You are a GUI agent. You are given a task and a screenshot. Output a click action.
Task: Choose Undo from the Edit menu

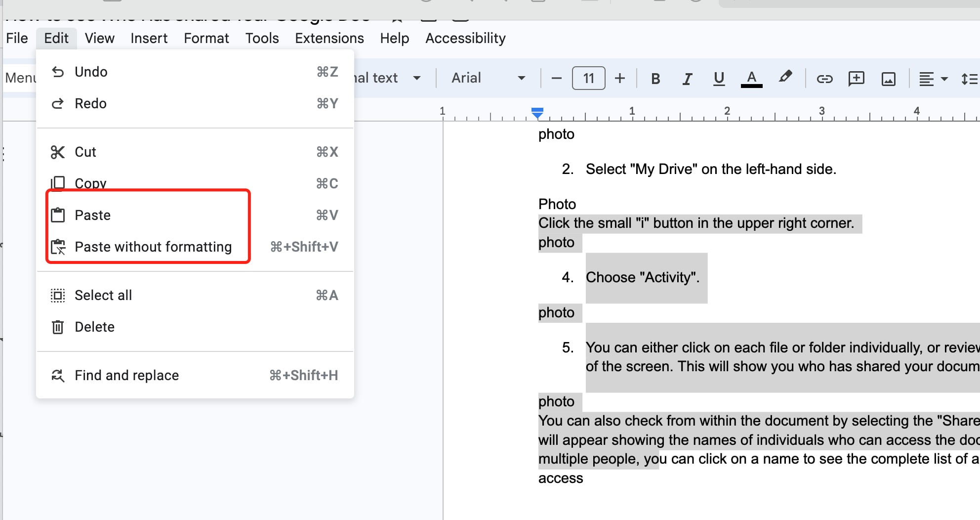tap(195, 72)
